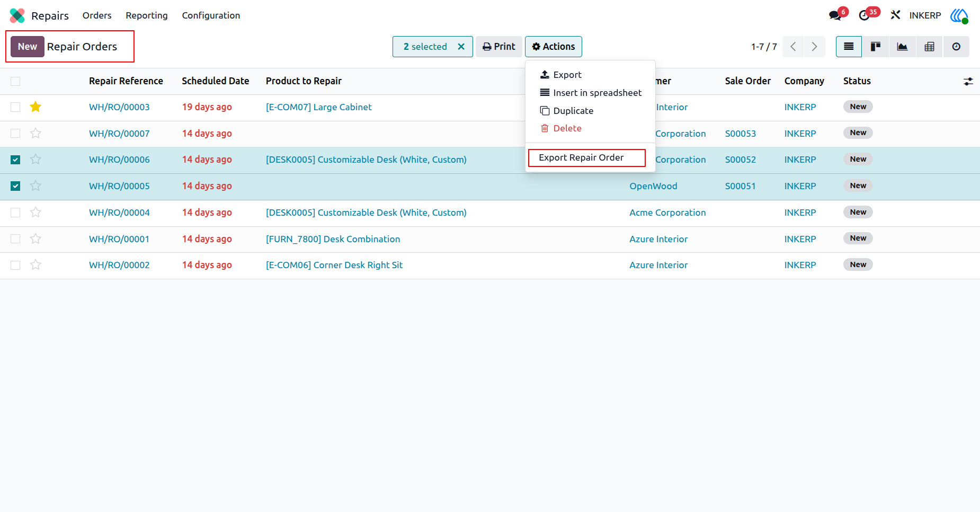Viewport: 980px width, 512px height.
Task: Open the Orders menu
Action: click(x=97, y=15)
